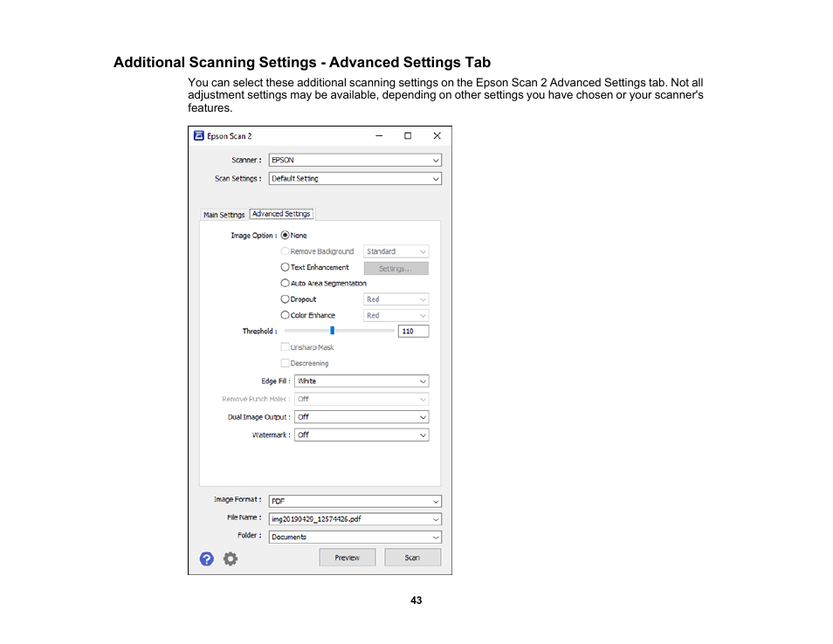
Task: Expand the Dual Image Output dropdown
Action: pos(361,417)
